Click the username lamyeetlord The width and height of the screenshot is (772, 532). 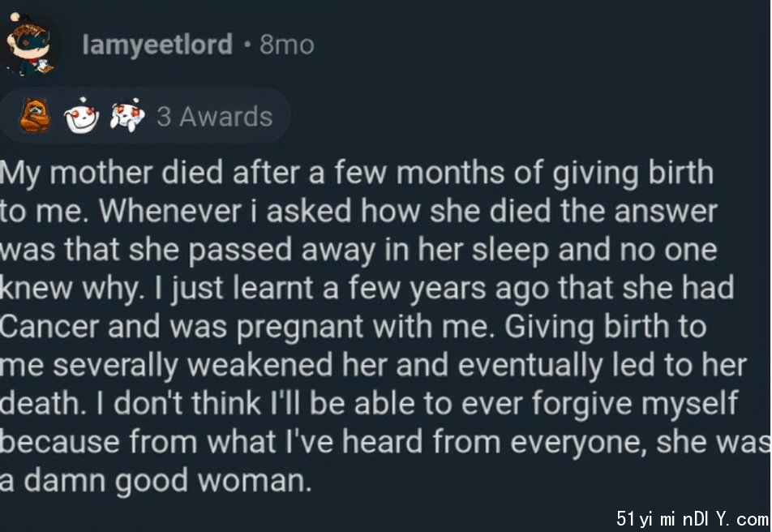157,45
